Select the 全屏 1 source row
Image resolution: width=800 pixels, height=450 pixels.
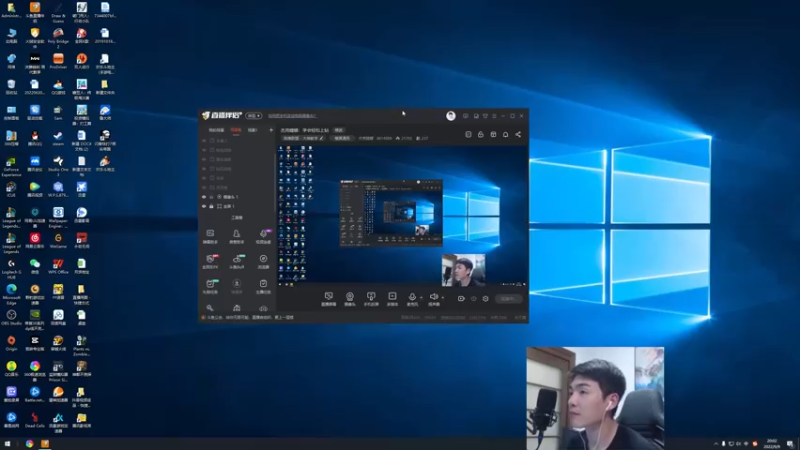coord(237,206)
